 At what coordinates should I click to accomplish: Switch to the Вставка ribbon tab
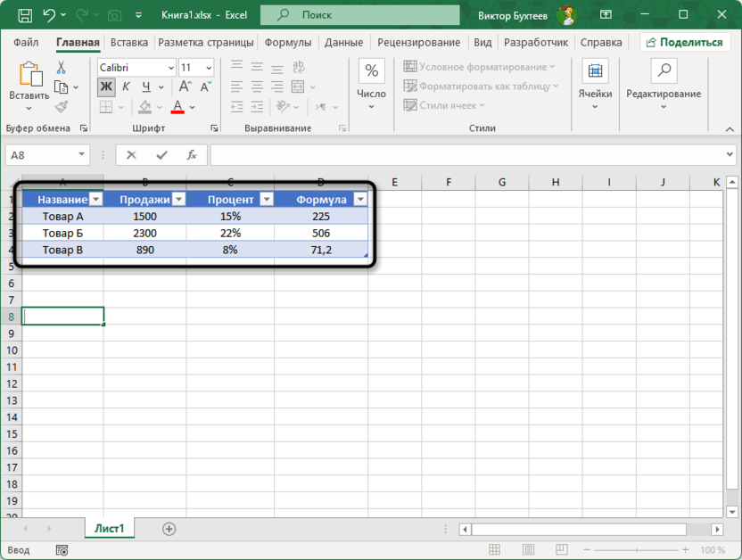pos(129,42)
